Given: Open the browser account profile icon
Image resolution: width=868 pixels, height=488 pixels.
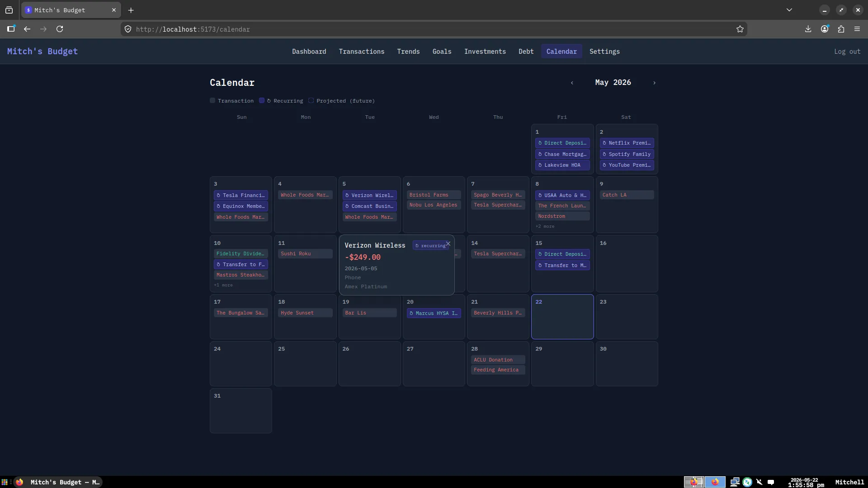Looking at the screenshot, I should (x=825, y=29).
